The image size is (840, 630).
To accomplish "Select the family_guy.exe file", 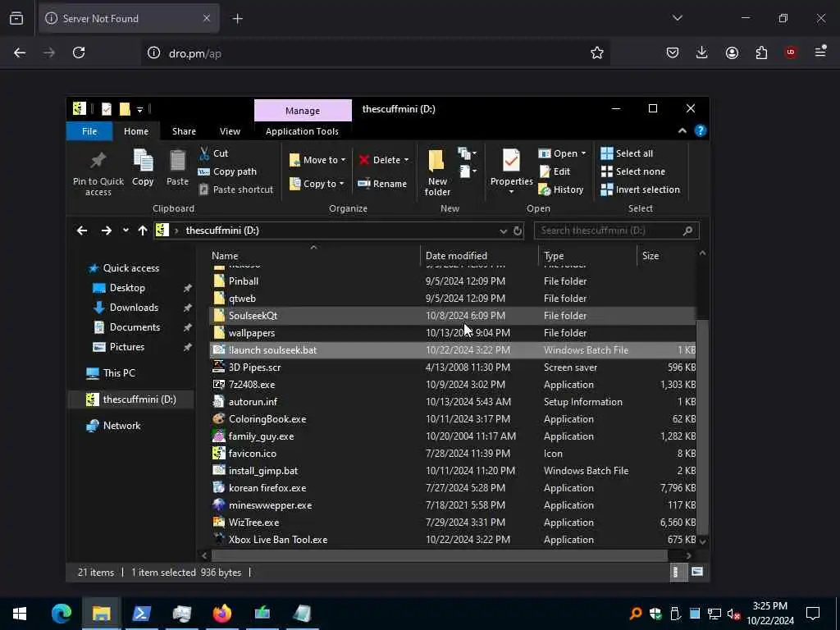I will click(x=453, y=436).
